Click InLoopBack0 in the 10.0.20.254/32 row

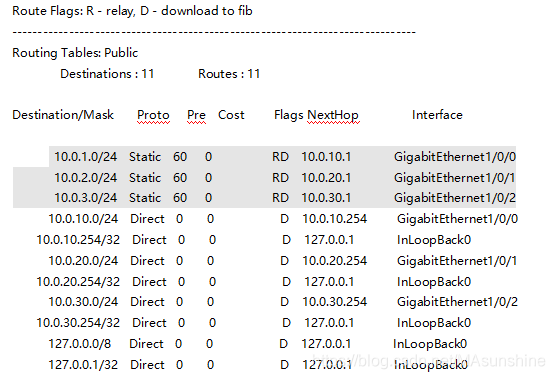[434, 282]
